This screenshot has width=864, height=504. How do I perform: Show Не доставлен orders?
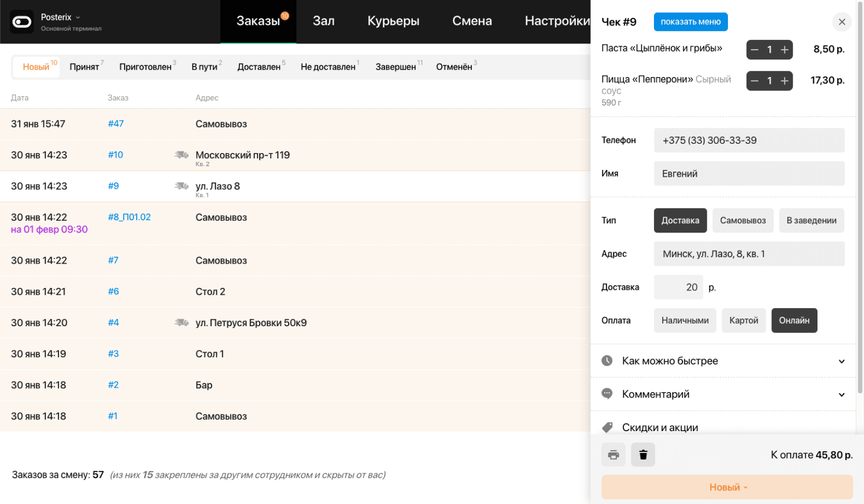pyautogui.click(x=328, y=67)
